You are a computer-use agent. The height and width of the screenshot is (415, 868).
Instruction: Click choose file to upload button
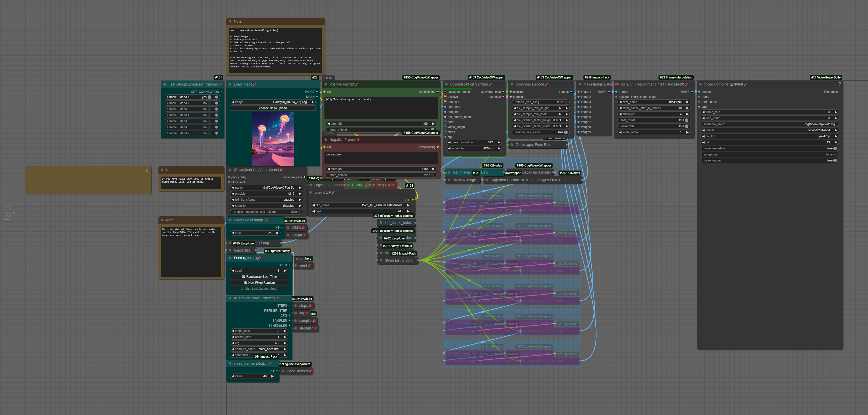(x=273, y=108)
